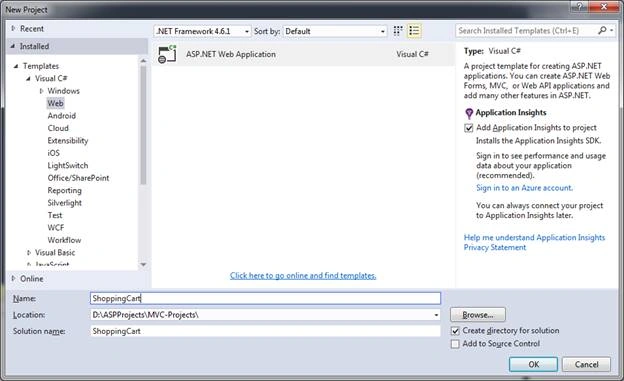Expand the Online section
This screenshot has width=624, height=381.
pos(13,279)
